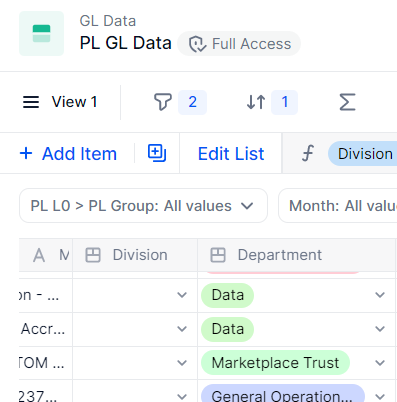Expand Department dropdown for Marketplace Trust
Screen dimensions: 397x402
coord(380,363)
